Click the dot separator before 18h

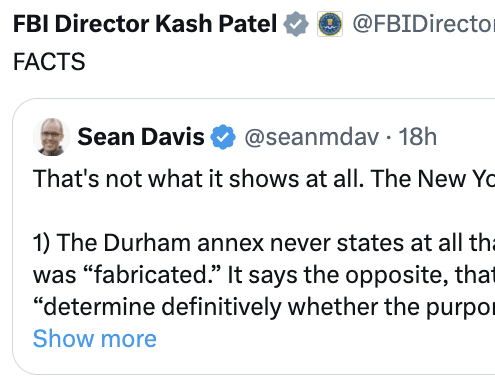coord(389,137)
